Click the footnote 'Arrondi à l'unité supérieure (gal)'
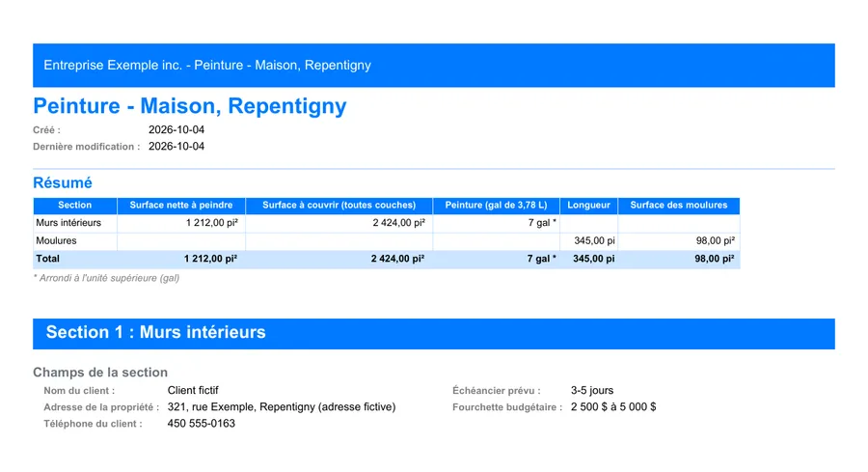868x472 pixels. tap(109, 278)
